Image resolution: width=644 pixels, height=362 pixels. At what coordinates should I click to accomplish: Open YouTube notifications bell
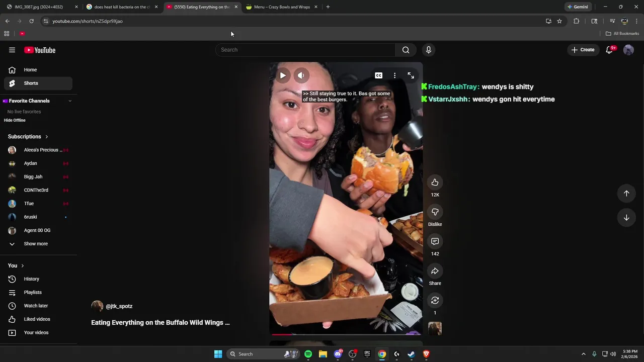tap(610, 50)
